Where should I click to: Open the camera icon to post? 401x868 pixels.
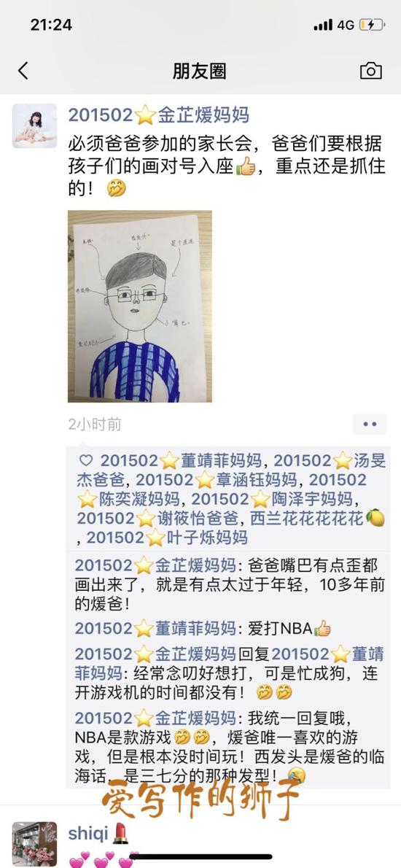pos(370,71)
